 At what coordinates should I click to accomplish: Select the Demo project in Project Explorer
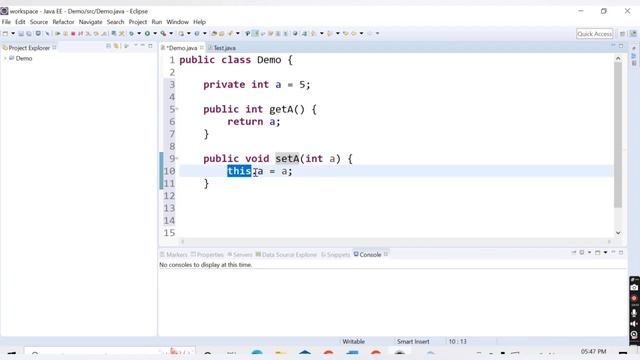(24, 58)
